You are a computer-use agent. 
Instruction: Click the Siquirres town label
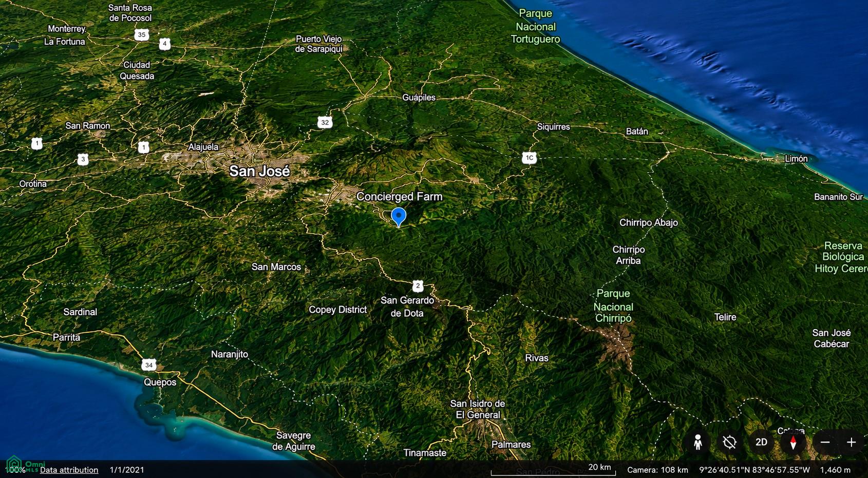(x=553, y=127)
